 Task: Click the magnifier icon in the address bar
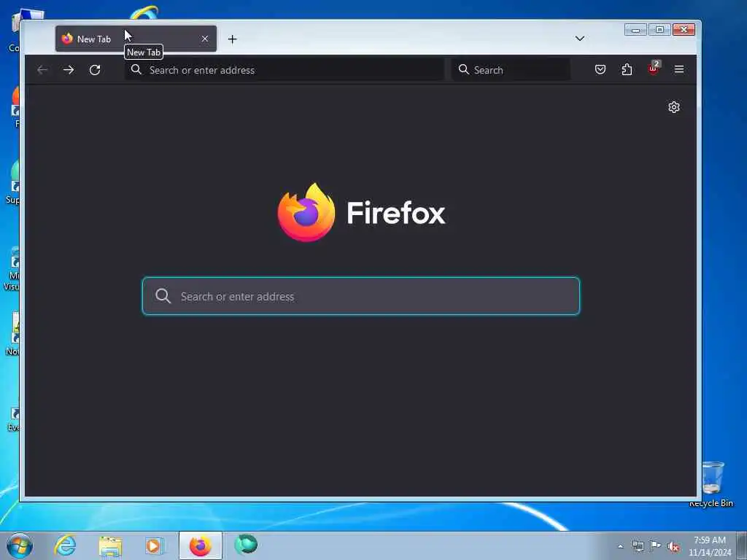(x=136, y=69)
